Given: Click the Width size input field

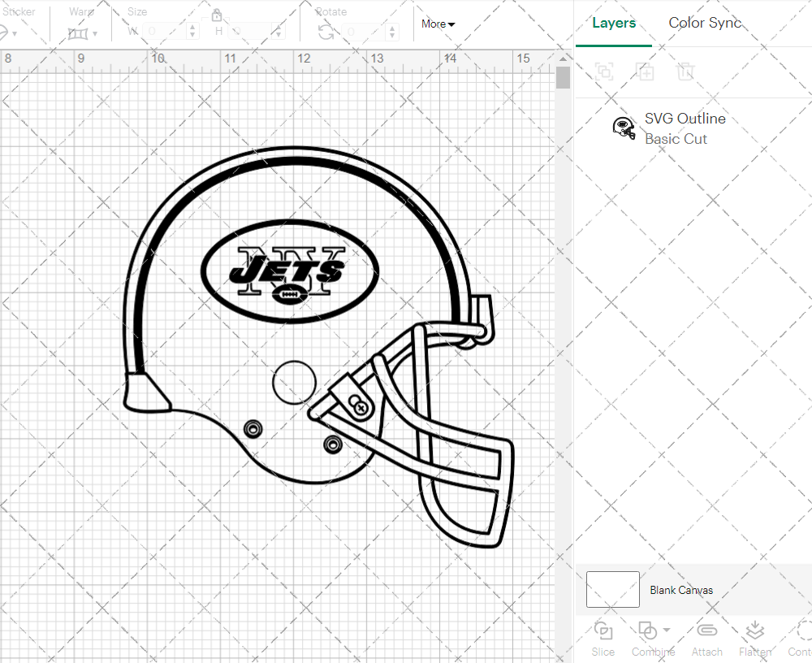Looking at the screenshot, I should pyautogui.click(x=166, y=32).
